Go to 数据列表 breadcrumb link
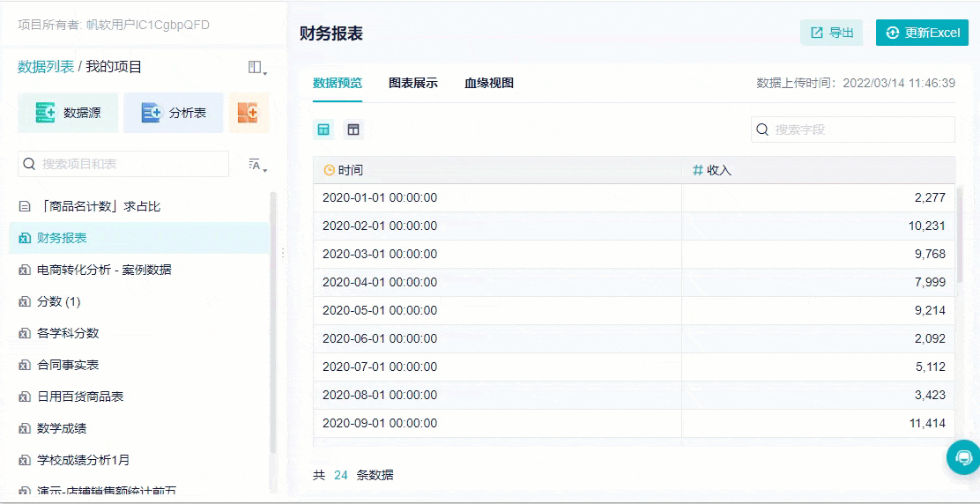Viewport: 980px width, 504px height. [46, 67]
